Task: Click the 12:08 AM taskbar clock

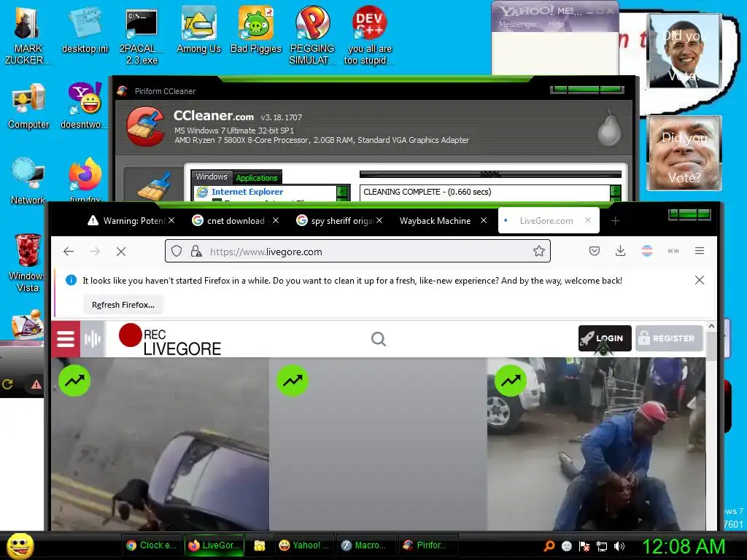Action: [x=683, y=546]
